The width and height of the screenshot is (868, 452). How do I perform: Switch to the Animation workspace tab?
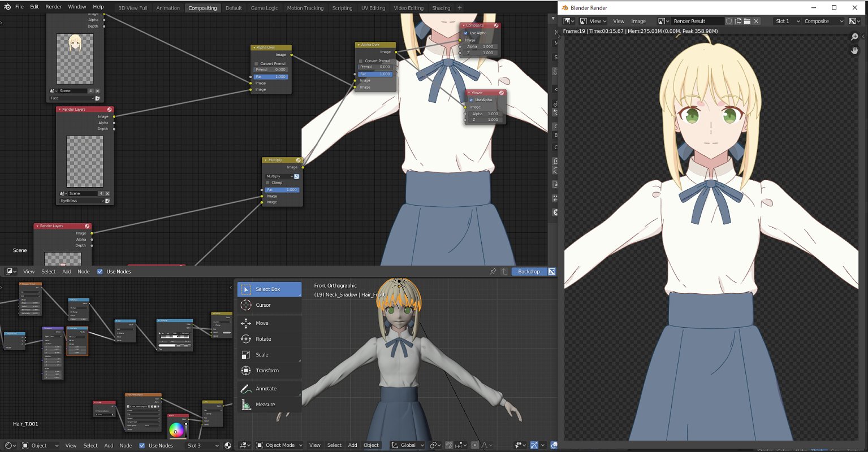click(x=168, y=8)
